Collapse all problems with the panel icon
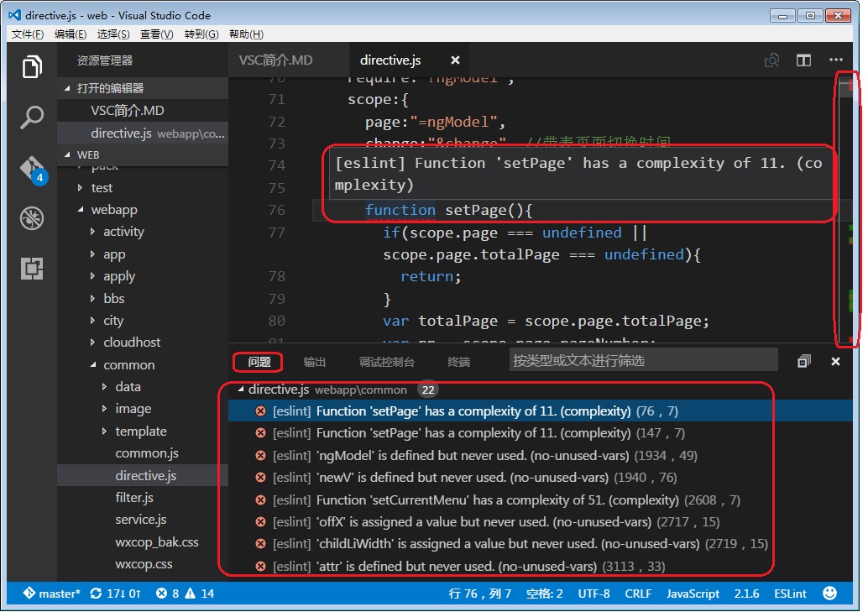This screenshot has width=868, height=612. tap(804, 361)
